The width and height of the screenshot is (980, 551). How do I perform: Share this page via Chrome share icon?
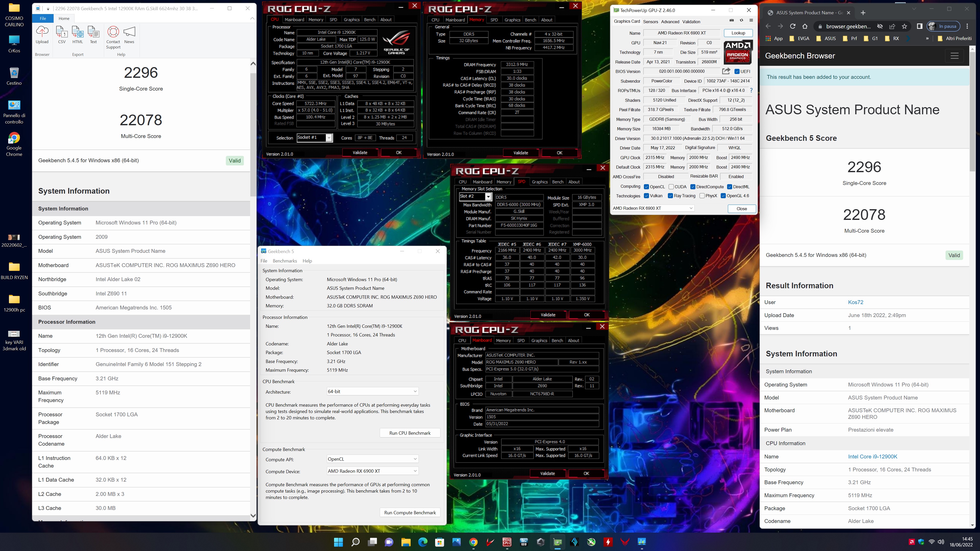coord(892,26)
